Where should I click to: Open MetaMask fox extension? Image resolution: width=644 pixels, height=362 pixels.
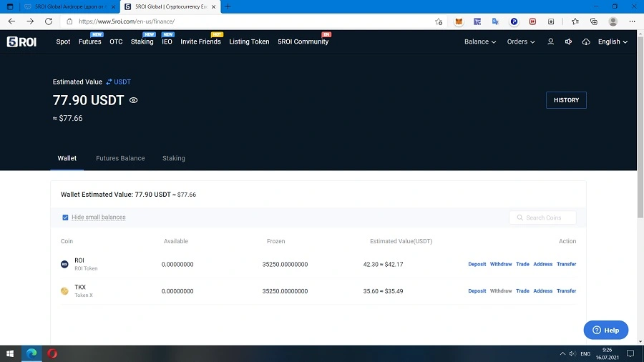coord(459,21)
